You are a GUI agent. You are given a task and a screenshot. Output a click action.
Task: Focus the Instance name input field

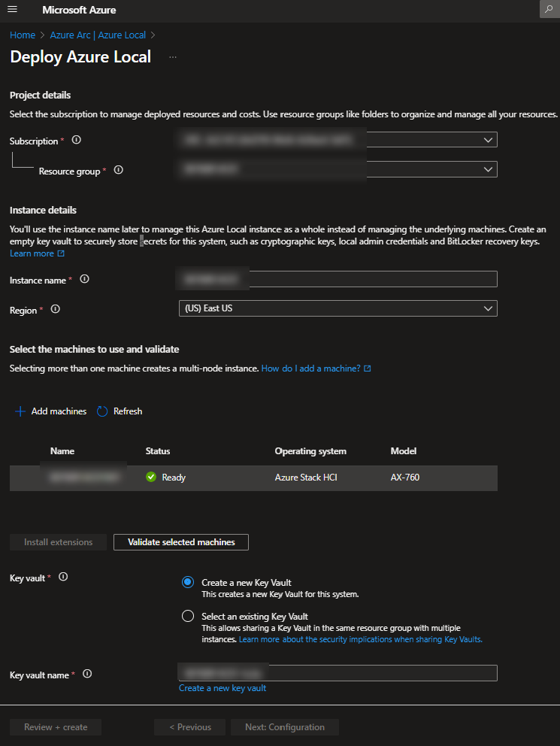338,279
